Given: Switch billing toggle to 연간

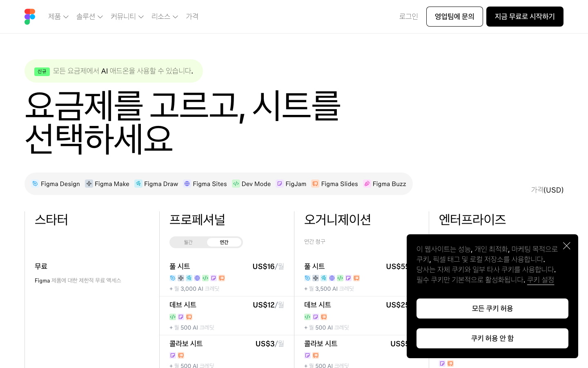Looking at the screenshot, I should (x=224, y=242).
